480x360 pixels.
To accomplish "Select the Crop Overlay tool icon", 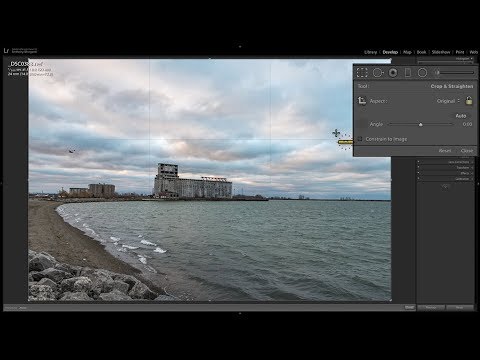I will pos(362,72).
